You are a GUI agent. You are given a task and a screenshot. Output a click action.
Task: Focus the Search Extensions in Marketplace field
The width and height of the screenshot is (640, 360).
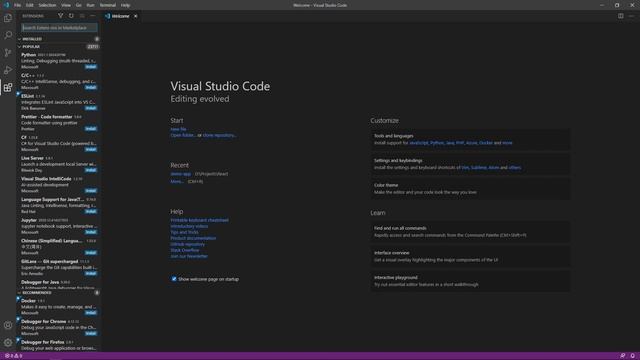pos(59,28)
